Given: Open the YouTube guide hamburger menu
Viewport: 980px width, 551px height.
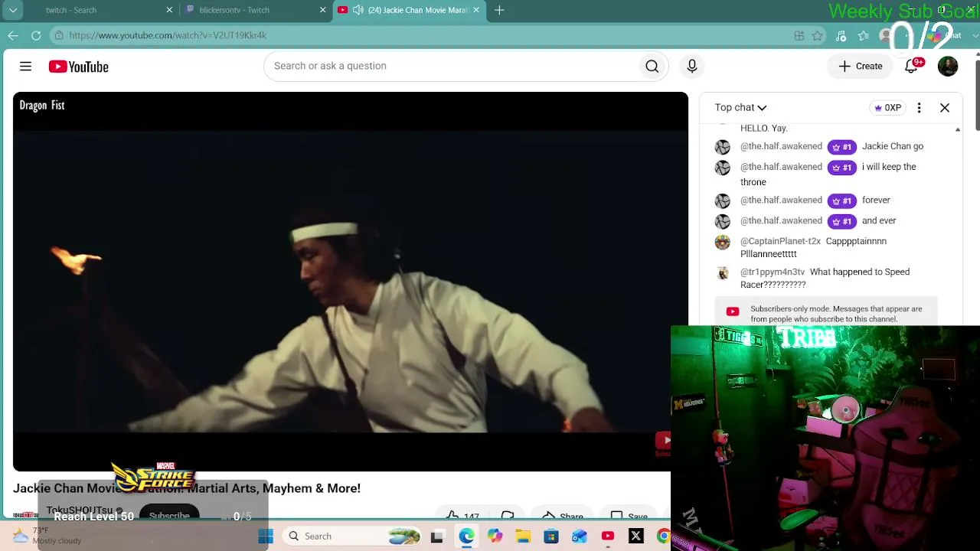Looking at the screenshot, I should (25, 67).
